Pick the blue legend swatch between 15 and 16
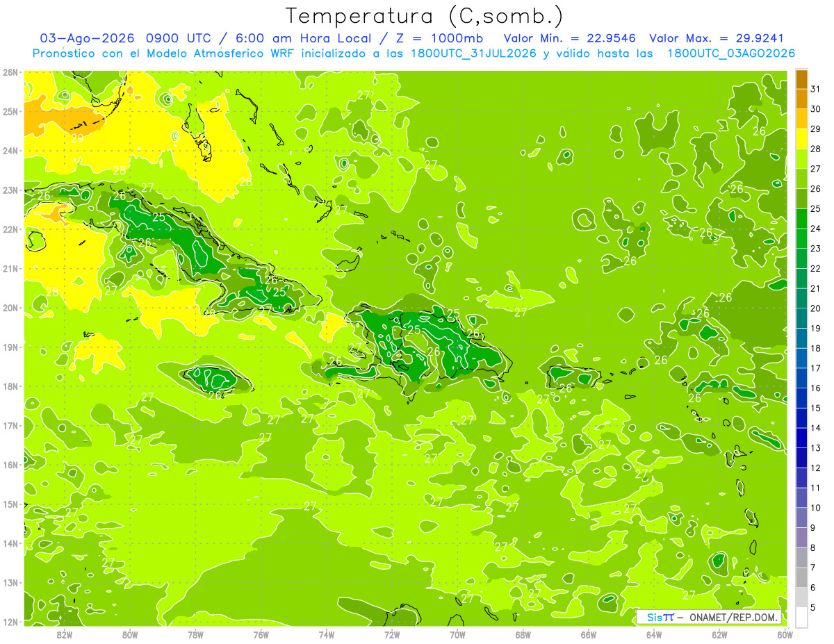The height and width of the screenshot is (644, 834). pyautogui.click(x=801, y=399)
